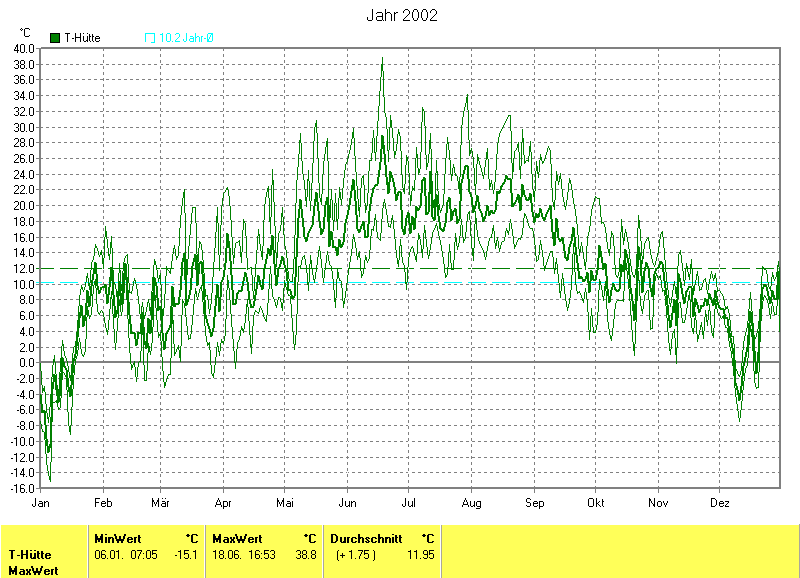Viewport: 800px width, 578px height.
Task: Click the chart title Jahr 2002
Action: point(402,16)
